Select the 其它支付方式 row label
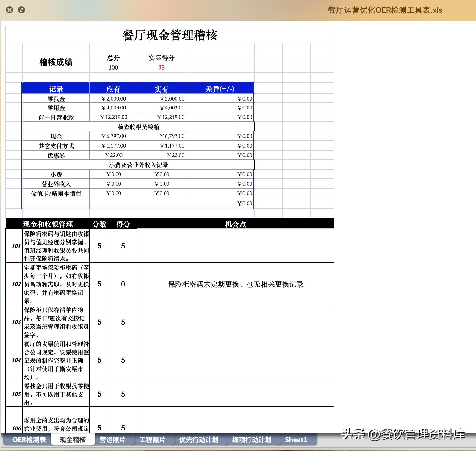The height and width of the screenshot is (451, 476). pyautogui.click(x=56, y=146)
